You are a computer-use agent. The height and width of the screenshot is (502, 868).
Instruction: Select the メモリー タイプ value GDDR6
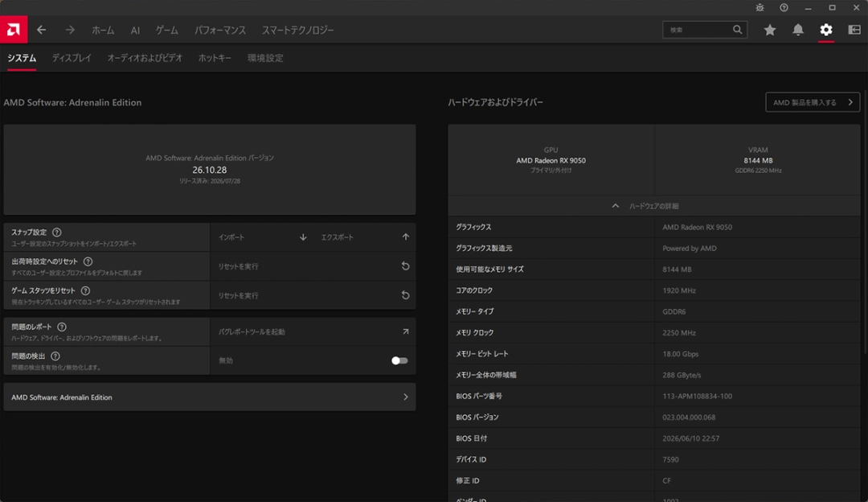674,311
